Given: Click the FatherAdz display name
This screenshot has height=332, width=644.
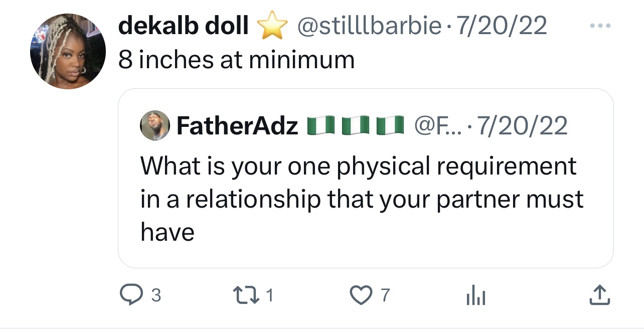Looking at the screenshot, I should point(237,126).
